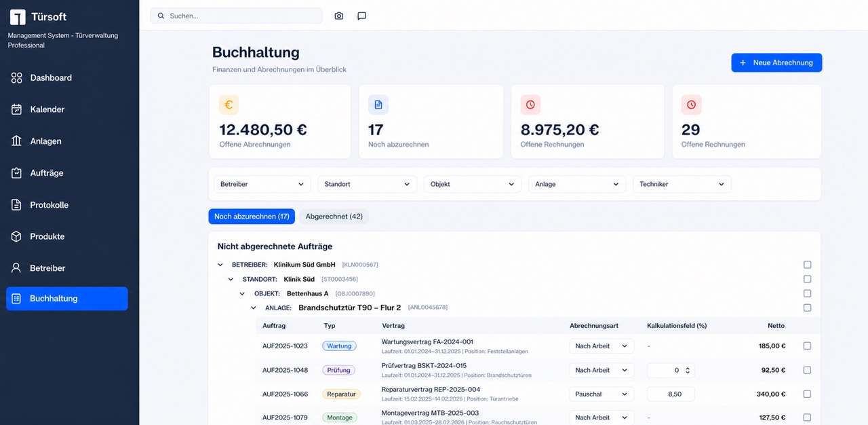
Task: Click Montagevertrag MTB-2025-003 text
Action: click(x=430, y=413)
